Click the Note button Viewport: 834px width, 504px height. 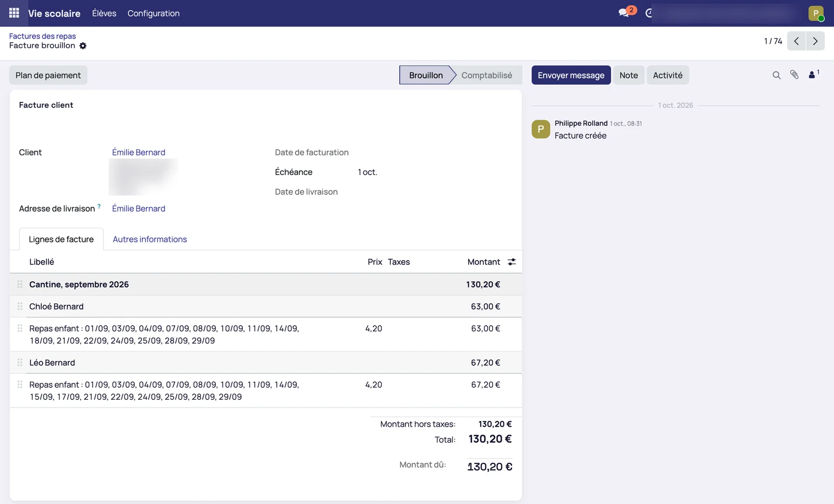(629, 75)
